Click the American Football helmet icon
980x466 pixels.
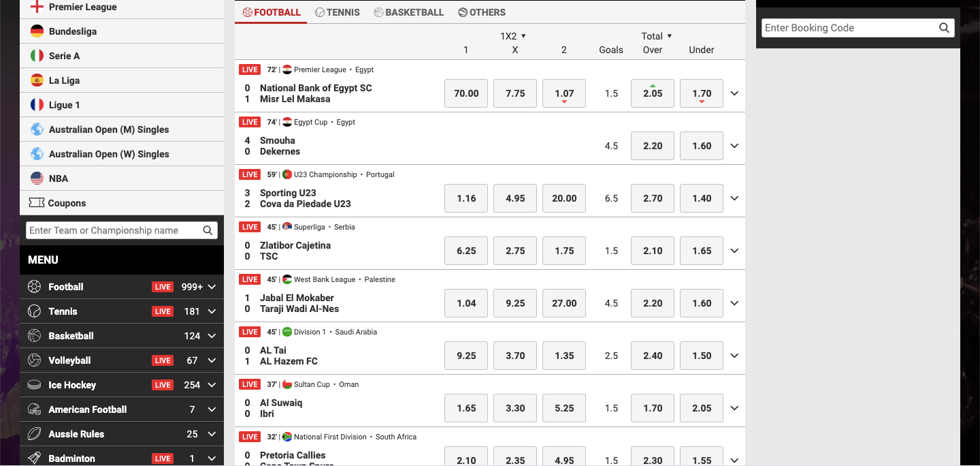[35, 409]
